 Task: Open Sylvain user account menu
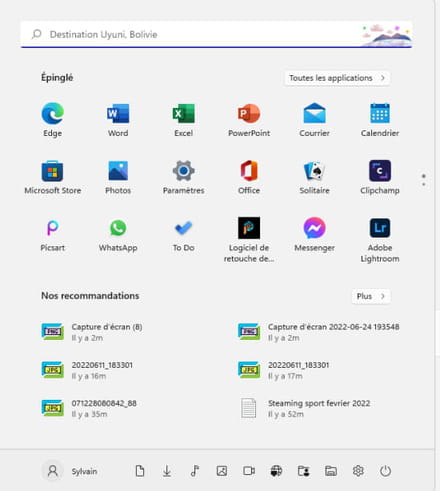coord(69,471)
